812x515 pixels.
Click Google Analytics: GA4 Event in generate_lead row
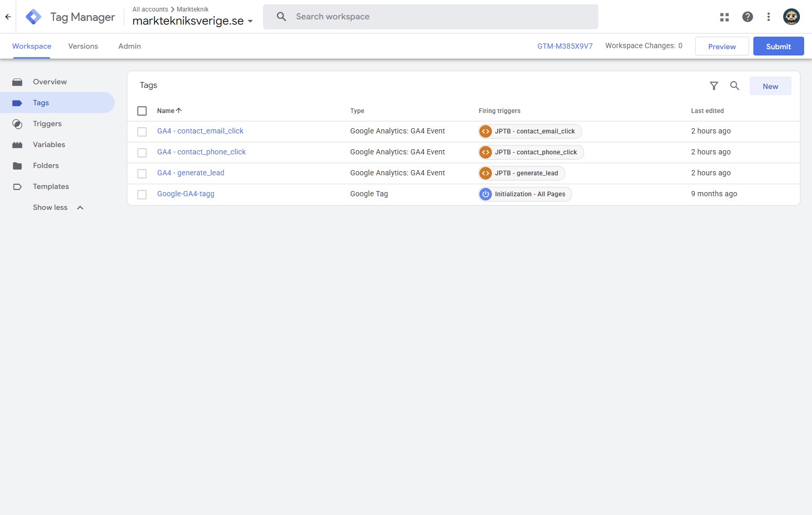pos(398,173)
